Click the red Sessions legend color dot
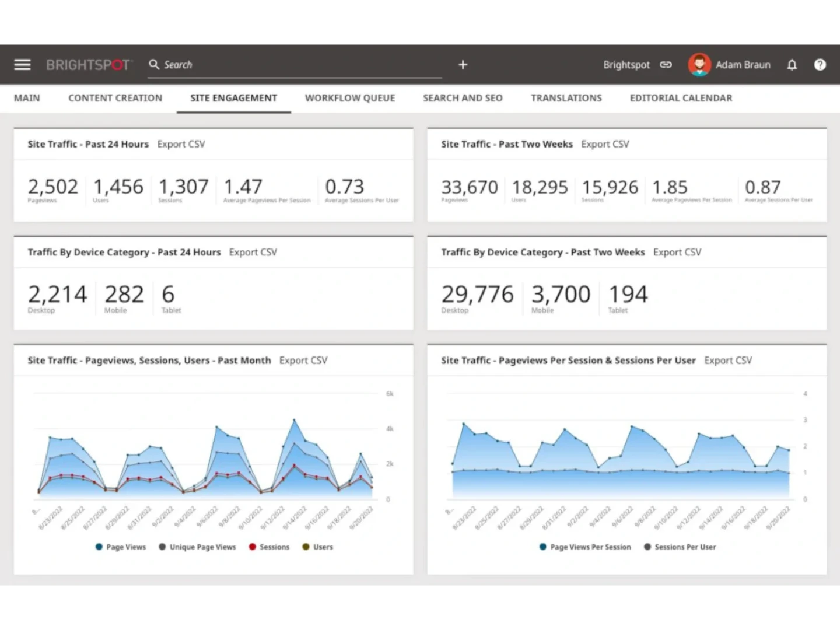Image resolution: width=840 pixels, height=630 pixels. point(252,547)
